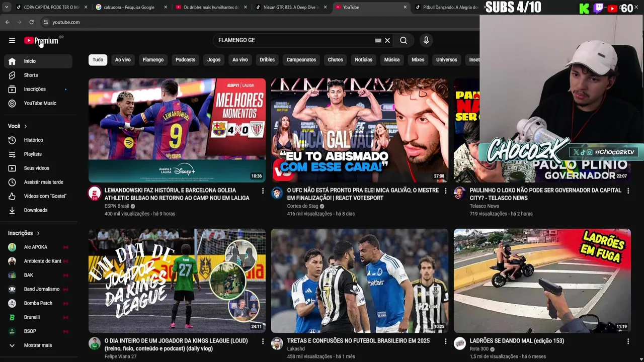Screen dimensions: 644x362
Task: Expand Mostrar mais subscriptions
Action: (x=38, y=345)
